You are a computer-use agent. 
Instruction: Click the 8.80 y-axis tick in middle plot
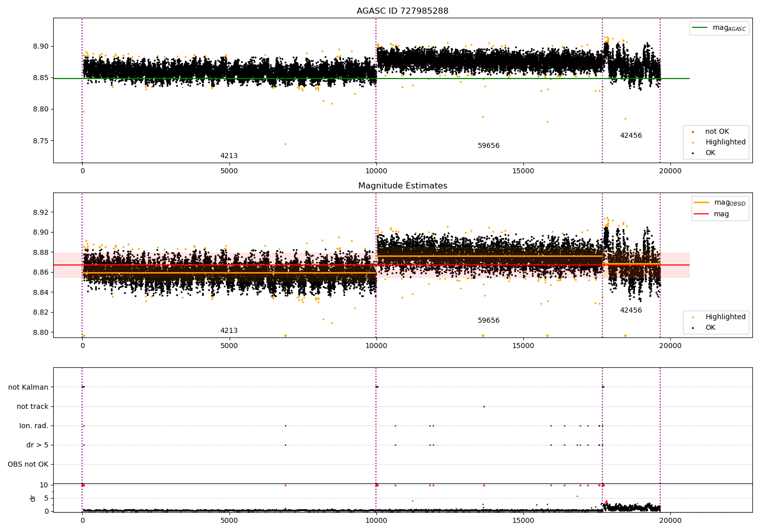41,332
